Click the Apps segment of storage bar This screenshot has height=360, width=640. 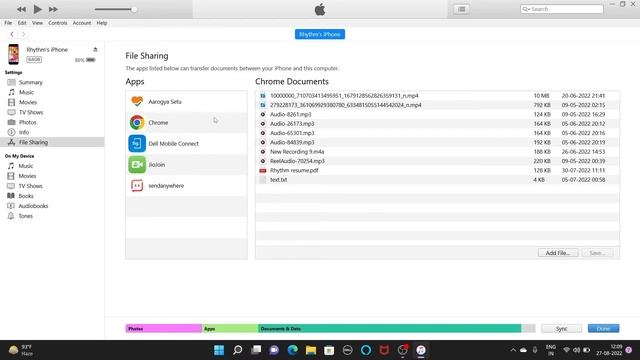tap(230, 329)
